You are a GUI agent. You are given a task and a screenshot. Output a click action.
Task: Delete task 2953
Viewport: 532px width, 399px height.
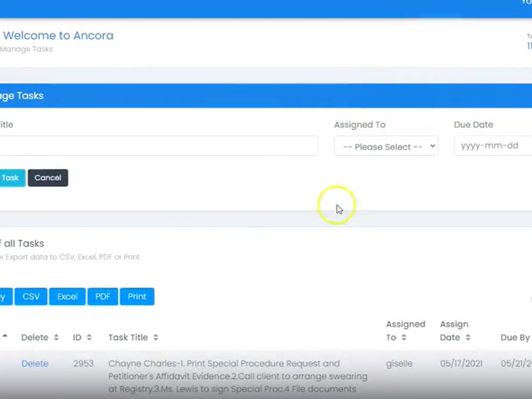pyautogui.click(x=35, y=363)
